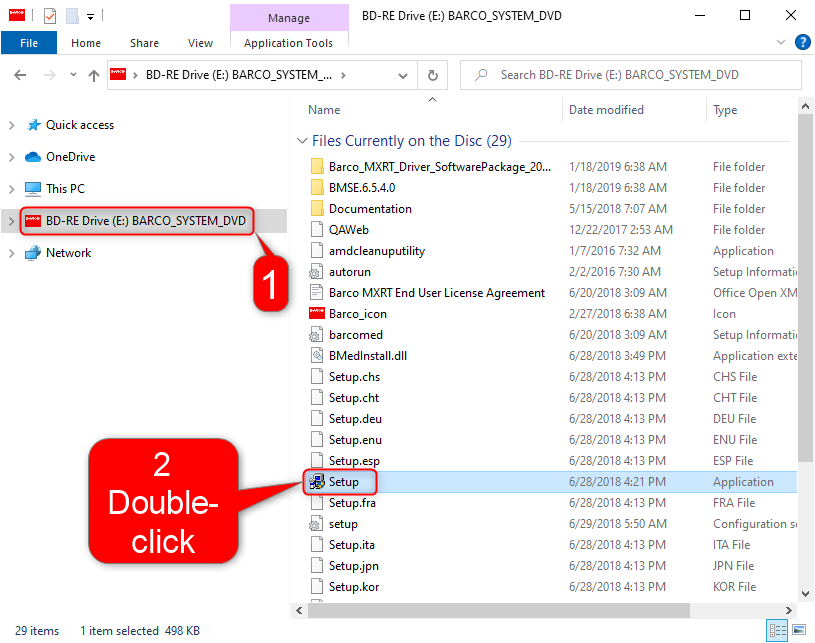
Task: Expand the BD-RE Drive (E:) tree node
Action: [x=12, y=221]
